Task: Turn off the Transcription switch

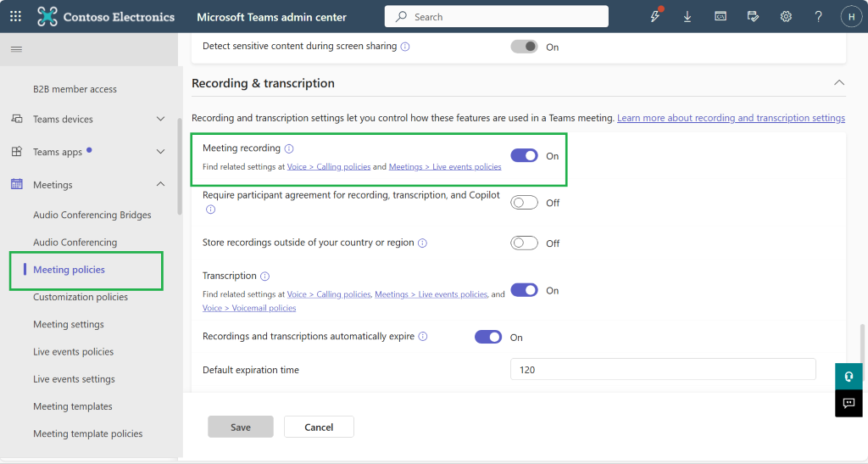Action: click(x=524, y=290)
